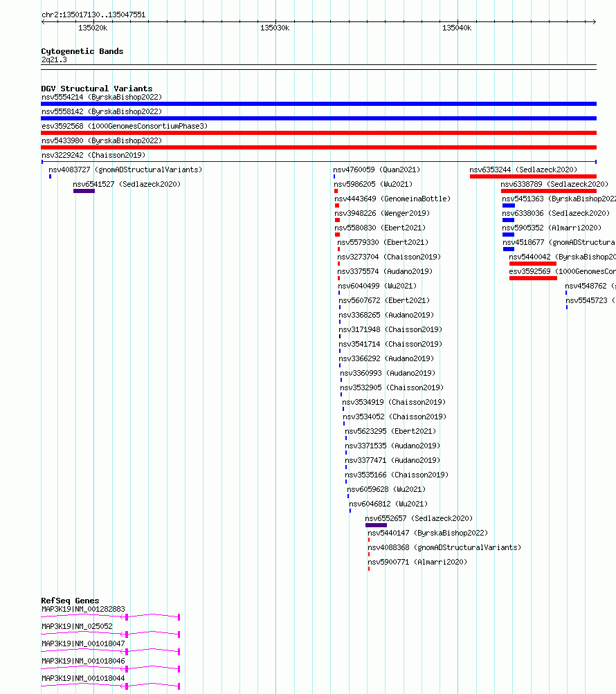Click nsv4088368 (gnomADStructuralVariants) label
Viewport: 616px width, 694px height.
pos(444,547)
